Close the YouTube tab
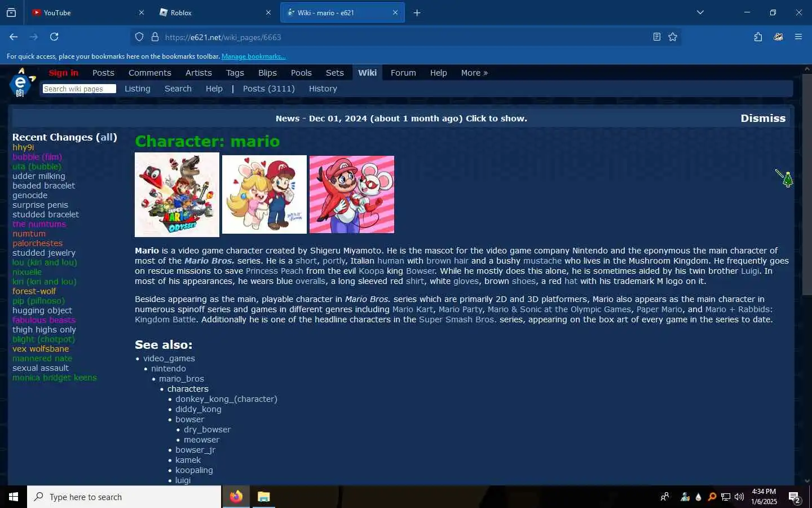812x508 pixels. (142, 12)
